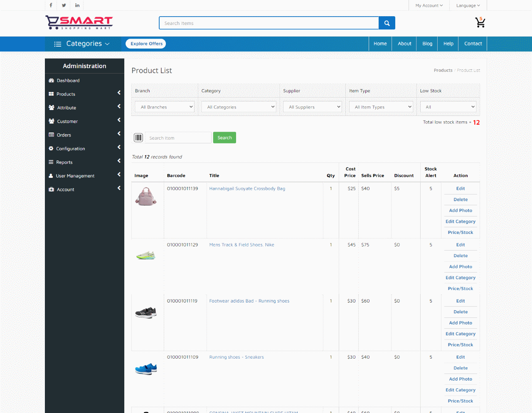Open the Facebook icon in the top bar
This screenshot has height=413, width=532.
click(50, 5)
